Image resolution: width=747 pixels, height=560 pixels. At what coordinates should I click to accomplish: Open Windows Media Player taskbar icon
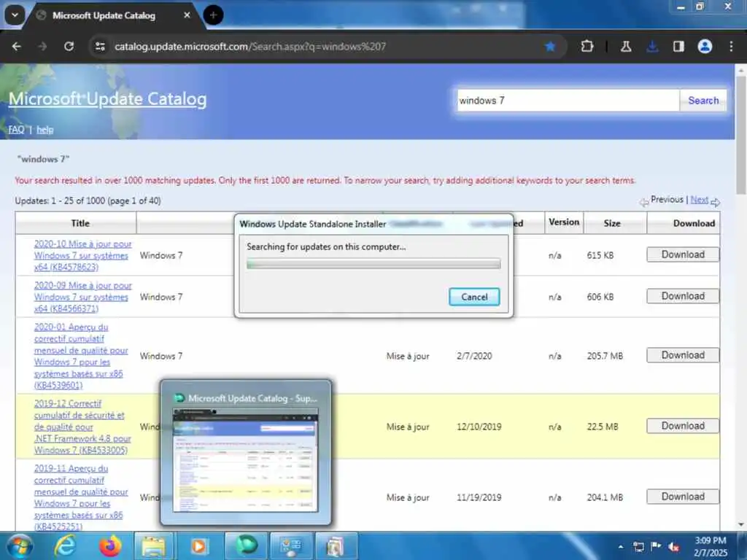[x=199, y=545]
